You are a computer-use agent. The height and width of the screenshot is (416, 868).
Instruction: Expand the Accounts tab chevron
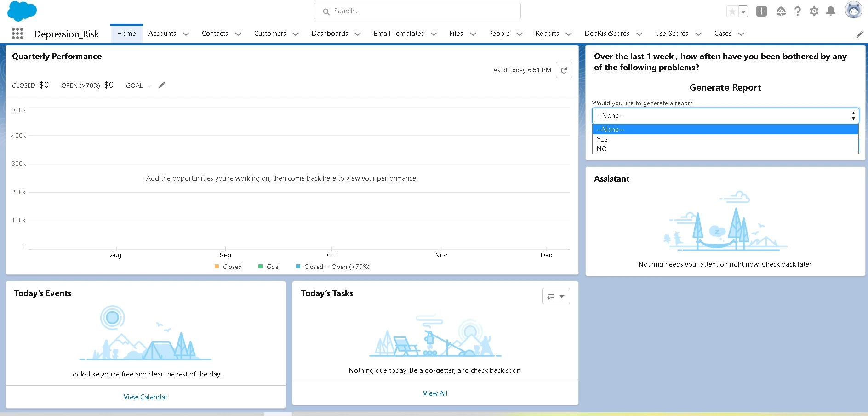(186, 34)
